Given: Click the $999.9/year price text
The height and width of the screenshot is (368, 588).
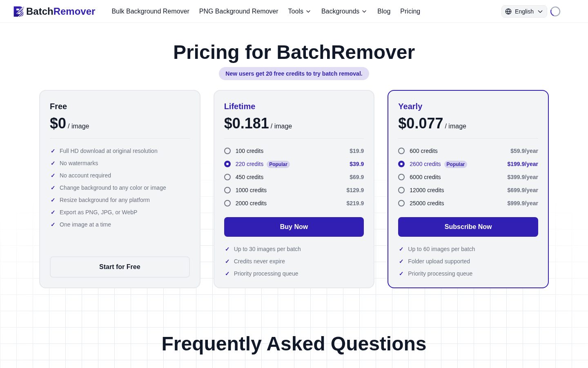Looking at the screenshot, I should (x=523, y=203).
